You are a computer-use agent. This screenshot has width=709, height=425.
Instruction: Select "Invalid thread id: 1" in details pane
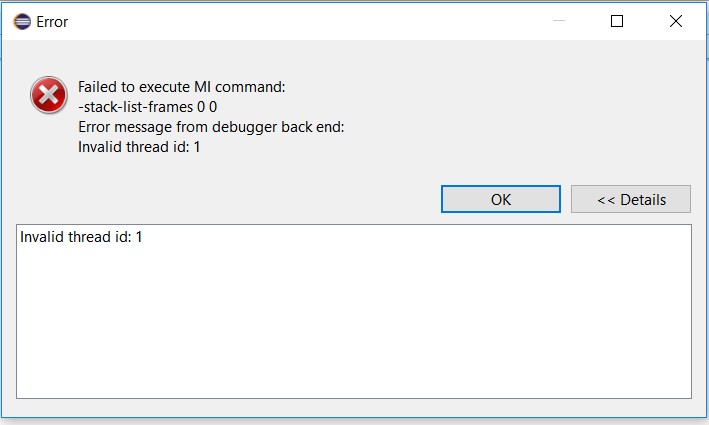tap(81, 238)
